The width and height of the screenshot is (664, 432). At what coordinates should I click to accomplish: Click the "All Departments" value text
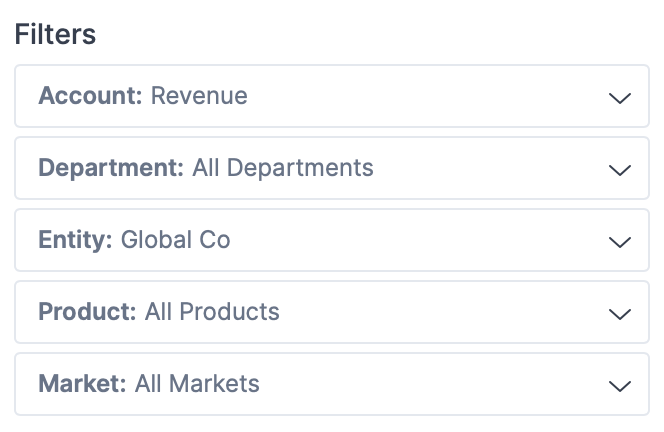283,168
